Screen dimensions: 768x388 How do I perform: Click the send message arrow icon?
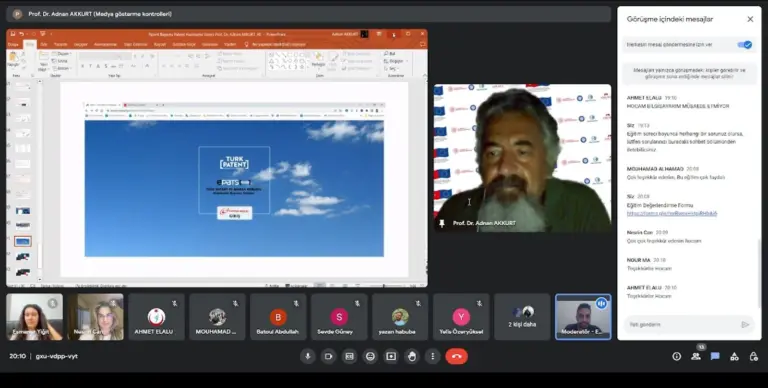pyautogui.click(x=745, y=324)
